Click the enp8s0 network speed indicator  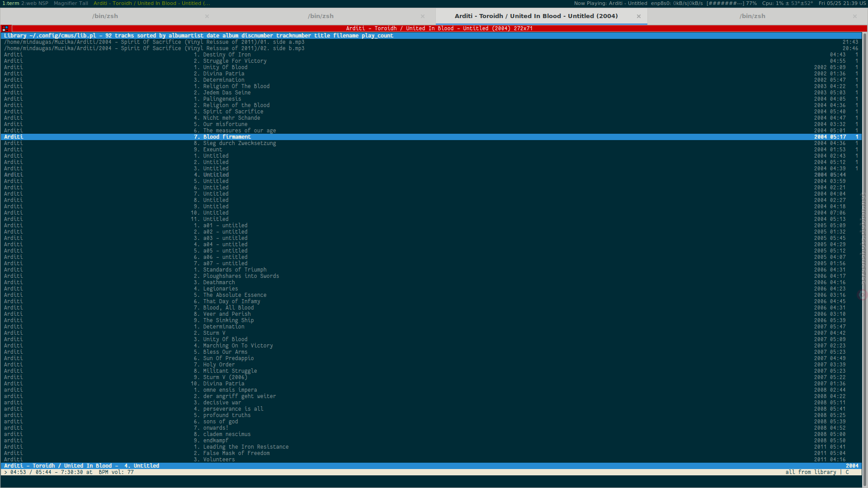(677, 3)
